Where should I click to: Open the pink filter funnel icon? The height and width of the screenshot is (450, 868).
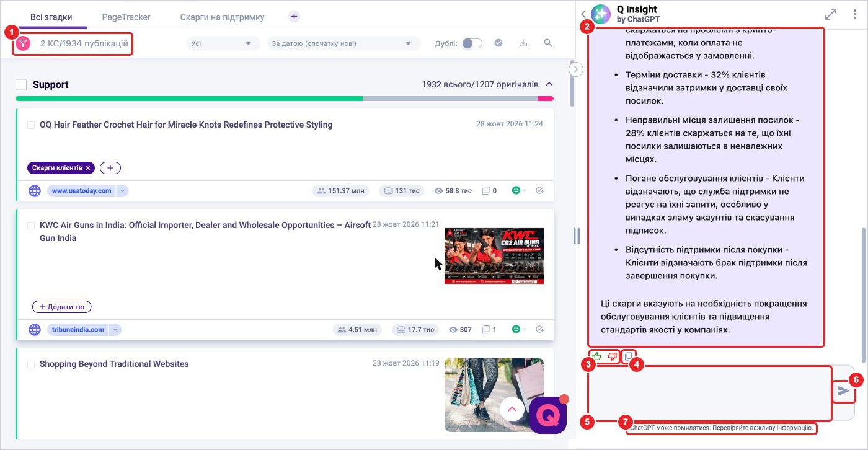(x=24, y=43)
